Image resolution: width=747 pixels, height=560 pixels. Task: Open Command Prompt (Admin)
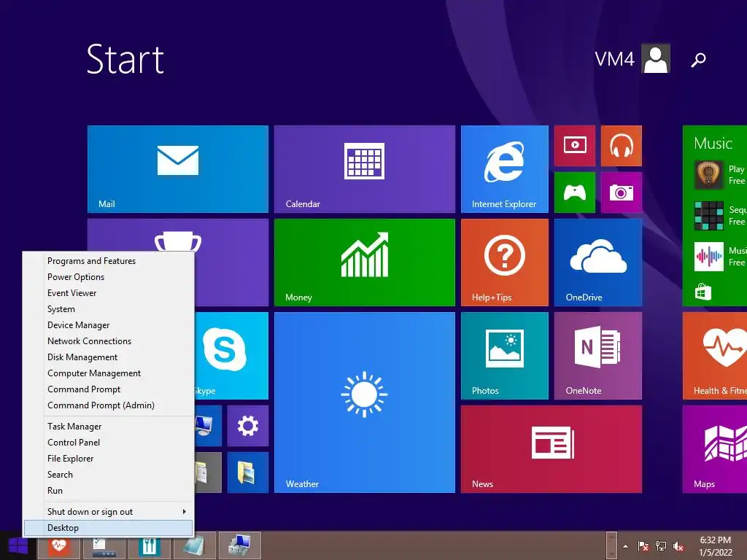pyautogui.click(x=109, y=405)
